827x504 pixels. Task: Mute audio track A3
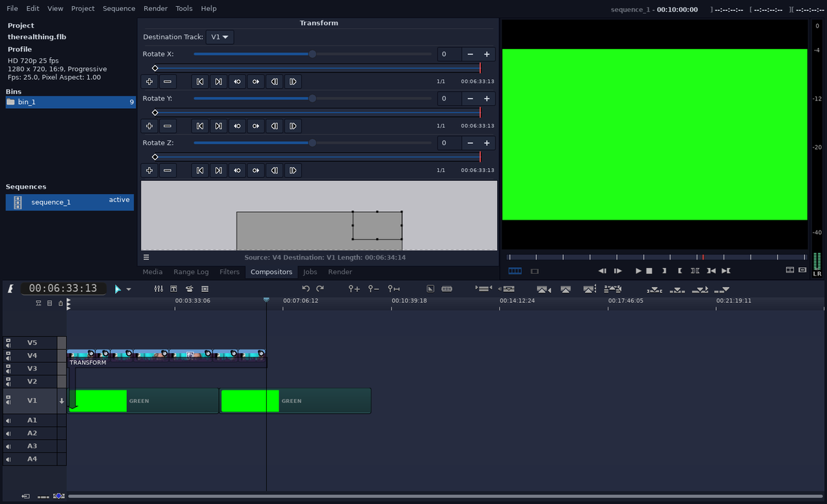(x=8, y=446)
